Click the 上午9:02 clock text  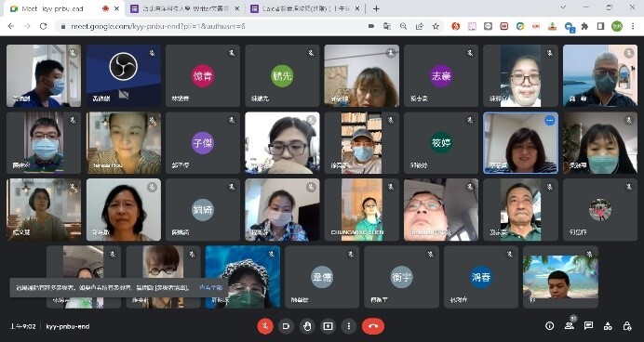pos(23,326)
